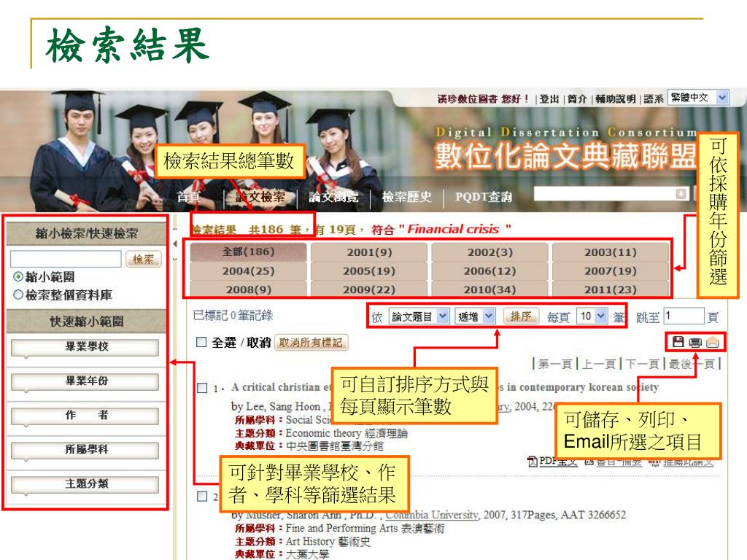747x560 pixels.
Task: Open the 檢索歷史 menu item
Action: click(x=406, y=197)
